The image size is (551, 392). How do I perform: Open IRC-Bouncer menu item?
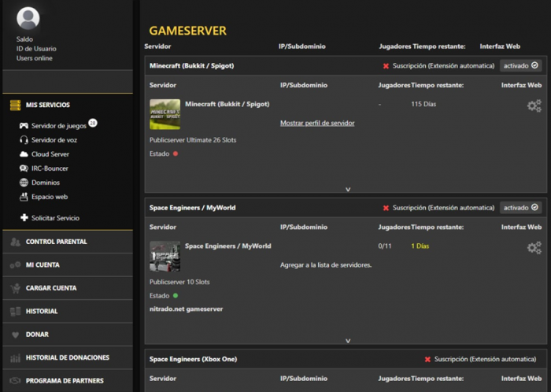(50, 168)
